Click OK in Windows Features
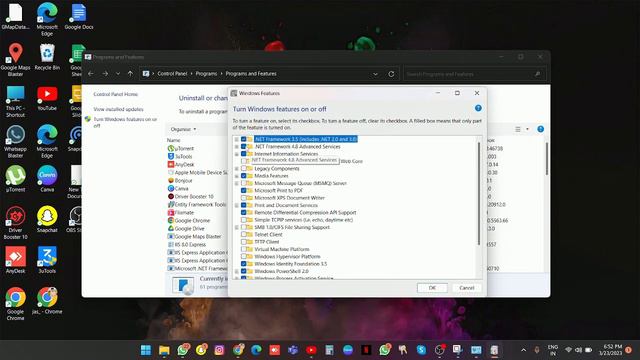 point(432,288)
